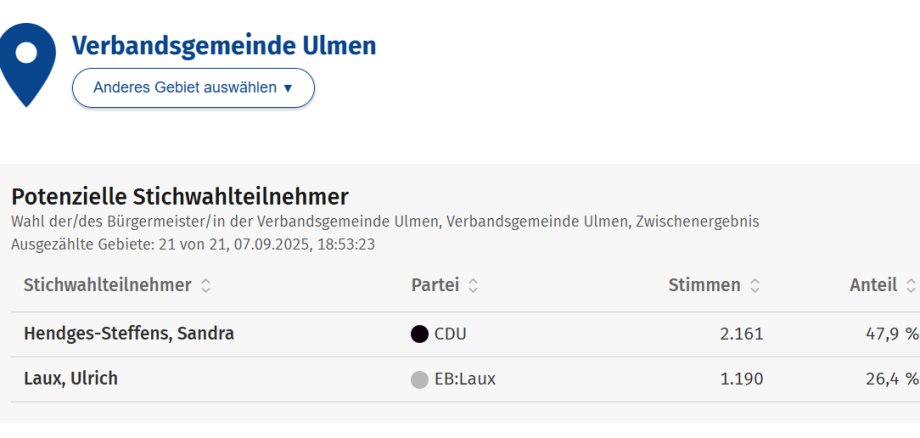Click the black CDU party color dot
This screenshot has width=920, height=438.
click(420, 334)
